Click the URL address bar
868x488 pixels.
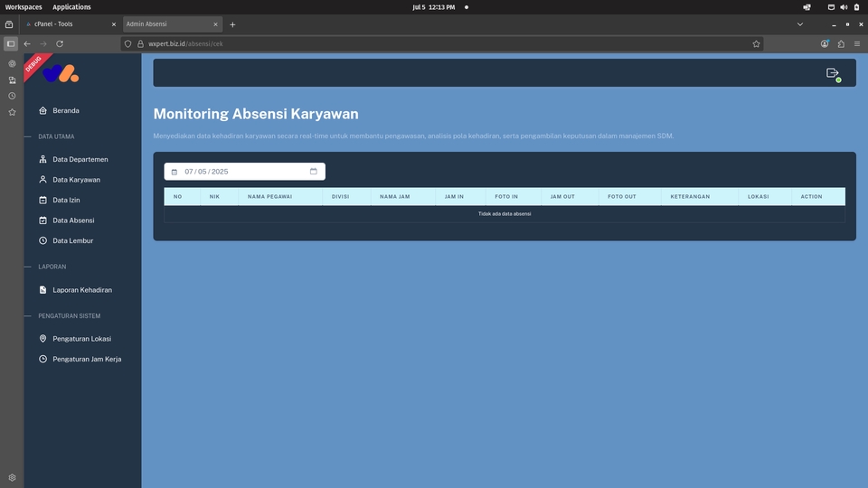tap(442, 43)
